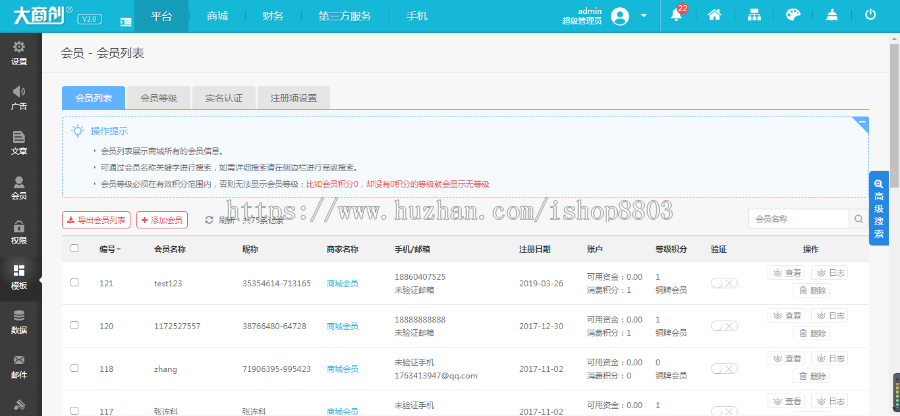
Task: Delete member test123 via 删除
Action: coord(811,290)
